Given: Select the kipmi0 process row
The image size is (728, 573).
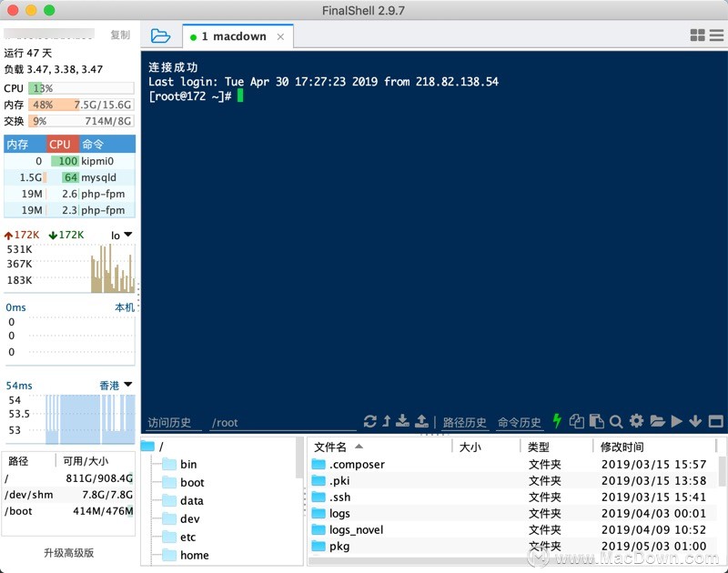Looking at the screenshot, I should 70,161.
